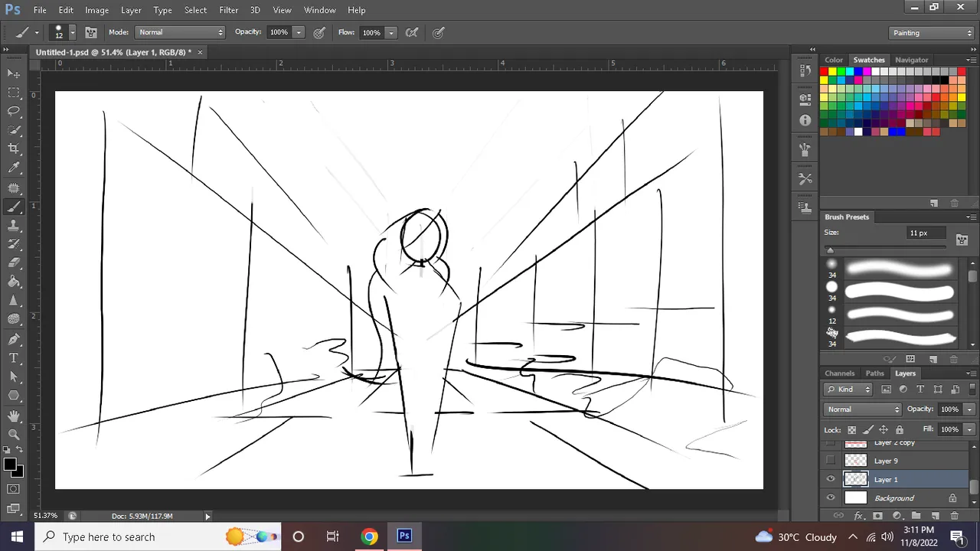Select the Hand tool

click(14, 416)
